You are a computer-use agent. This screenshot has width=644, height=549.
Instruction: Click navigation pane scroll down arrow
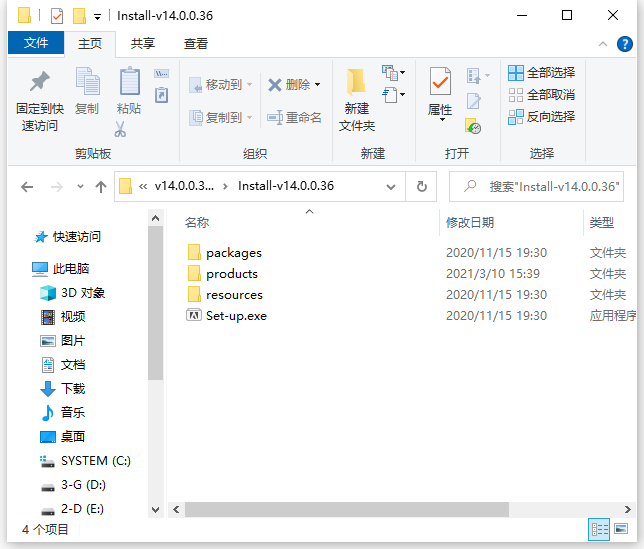(155, 510)
